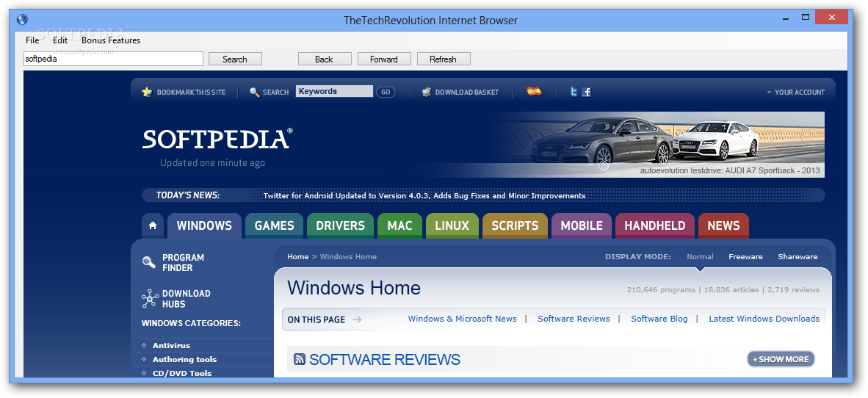Open the CD/DVD Tools category

point(182,373)
